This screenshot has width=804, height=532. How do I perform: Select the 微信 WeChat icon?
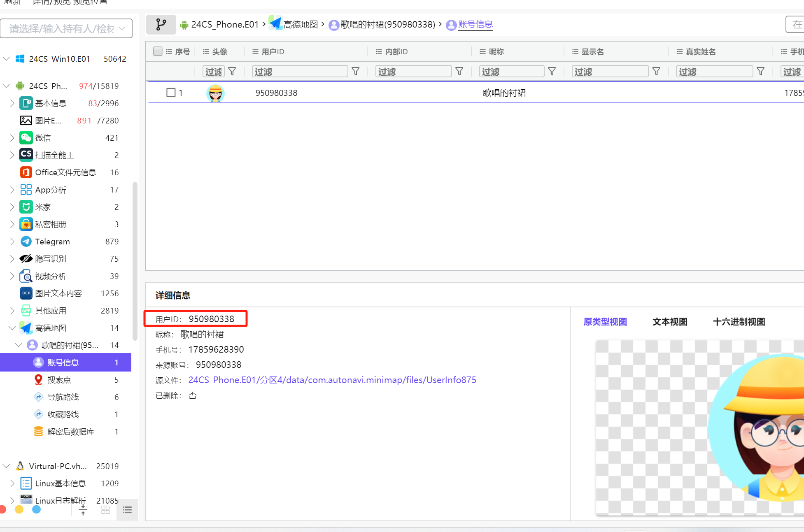pos(26,138)
